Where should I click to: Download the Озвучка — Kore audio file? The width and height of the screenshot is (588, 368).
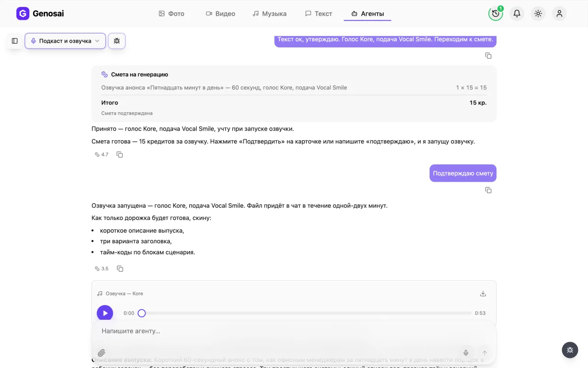pyautogui.click(x=483, y=293)
